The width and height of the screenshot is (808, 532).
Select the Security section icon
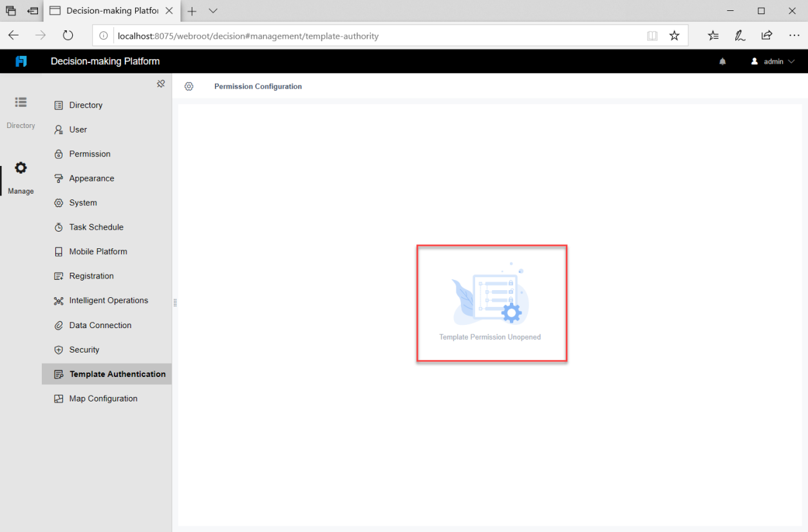pos(58,349)
